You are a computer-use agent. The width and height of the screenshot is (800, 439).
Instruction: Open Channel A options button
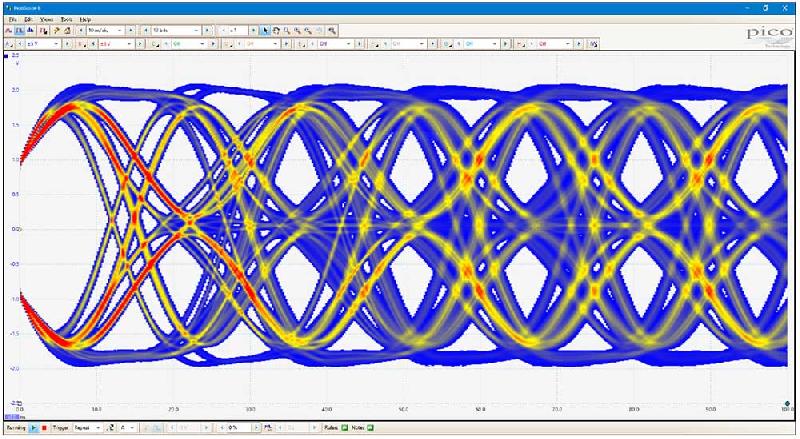pos(8,44)
